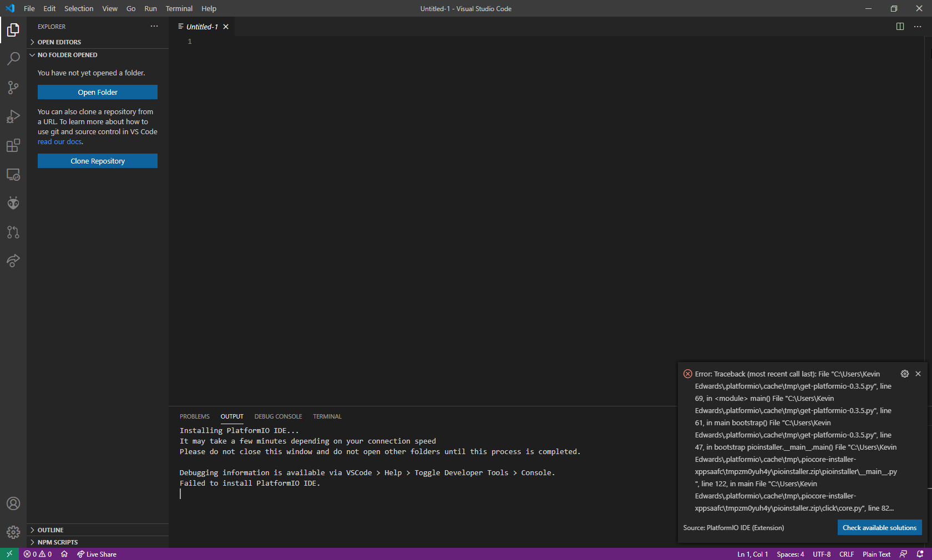Image resolution: width=932 pixels, height=560 pixels.
Task: Click the Open Folder button
Action: [x=98, y=92]
